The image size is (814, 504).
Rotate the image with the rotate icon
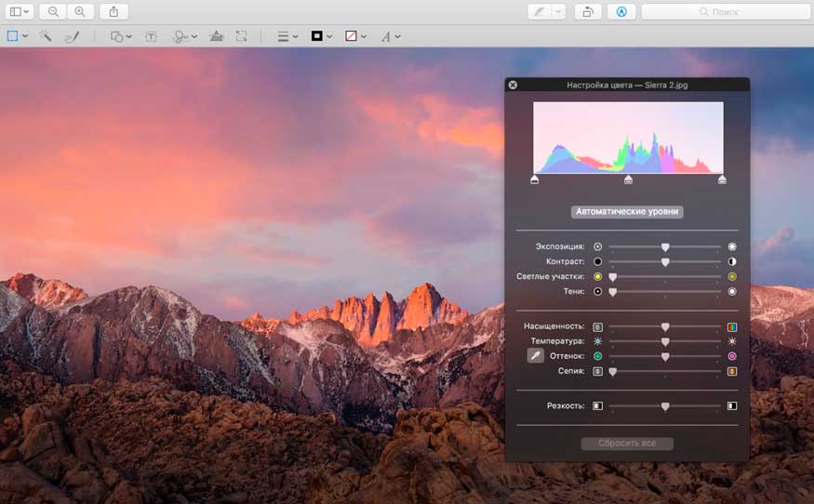tap(587, 11)
